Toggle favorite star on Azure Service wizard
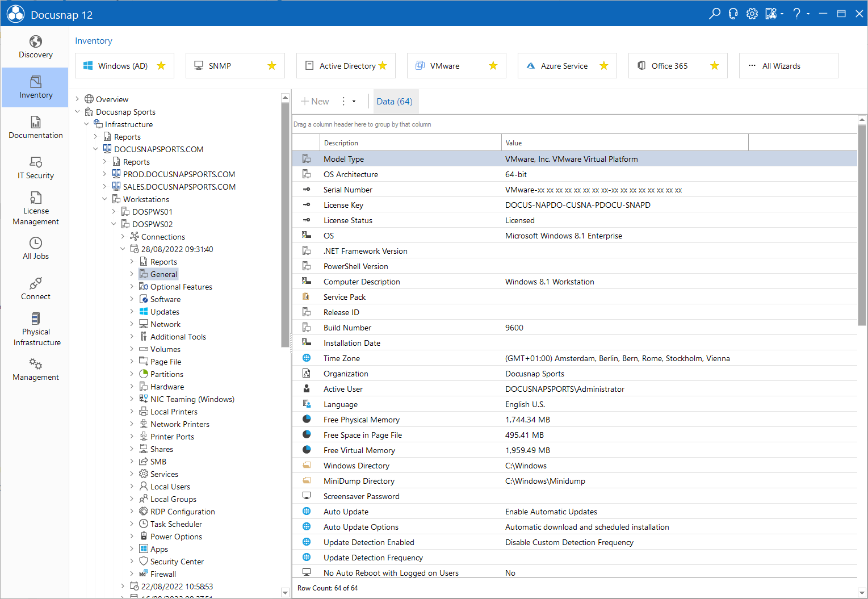Image resolution: width=868 pixels, height=599 pixels. [x=604, y=66]
